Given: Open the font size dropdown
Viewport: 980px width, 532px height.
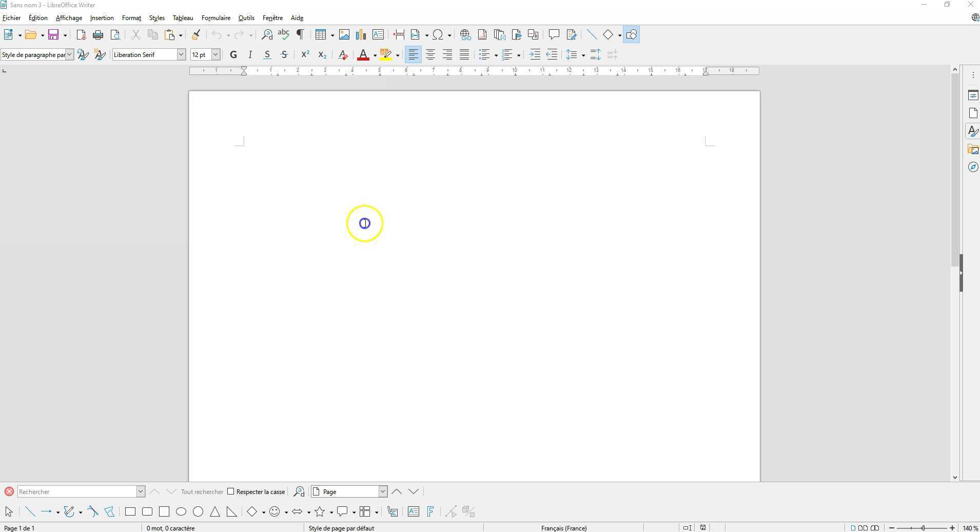Looking at the screenshot, I should coord(215,54).
